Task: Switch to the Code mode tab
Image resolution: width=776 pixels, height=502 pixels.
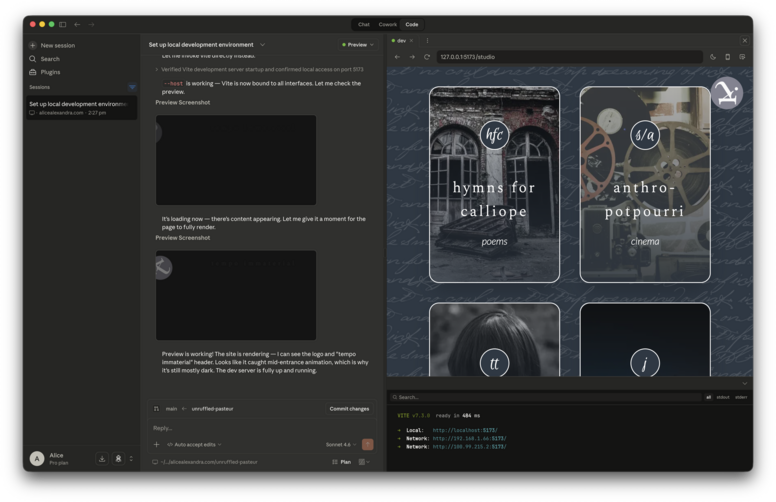Action: 412,24
